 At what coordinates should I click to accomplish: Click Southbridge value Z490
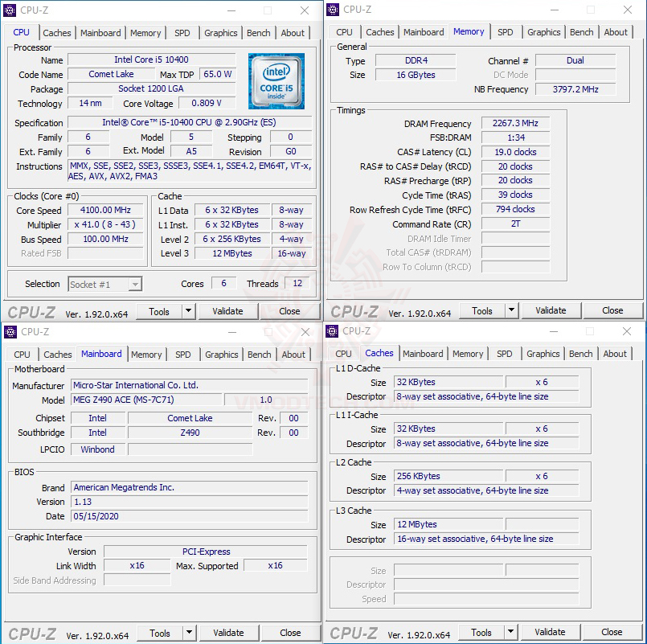click(x=190, y=433)
